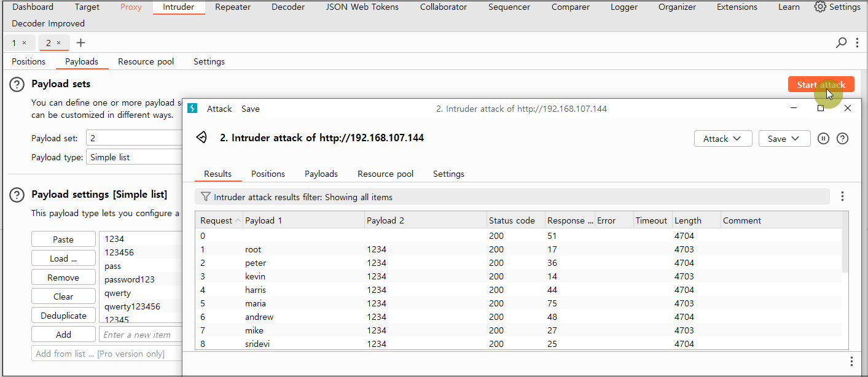Open the JSON Web Tokens tab
The image size is (868, 377).
click(362, 7)
